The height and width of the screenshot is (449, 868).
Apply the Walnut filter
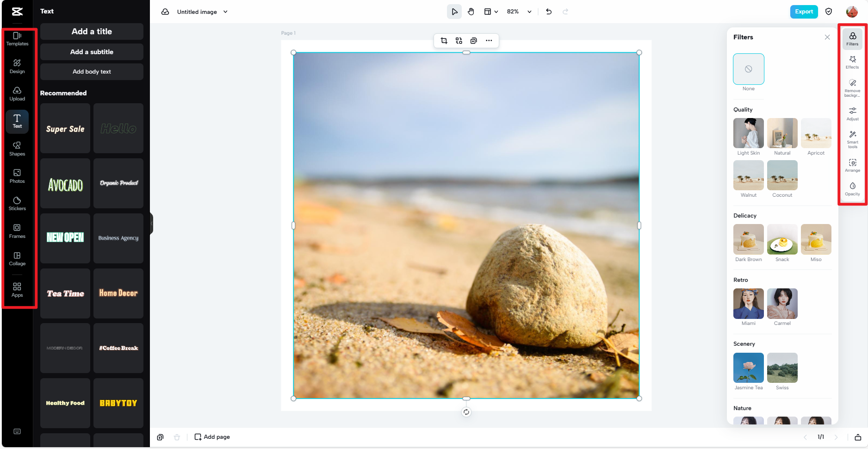click(749, 175)
